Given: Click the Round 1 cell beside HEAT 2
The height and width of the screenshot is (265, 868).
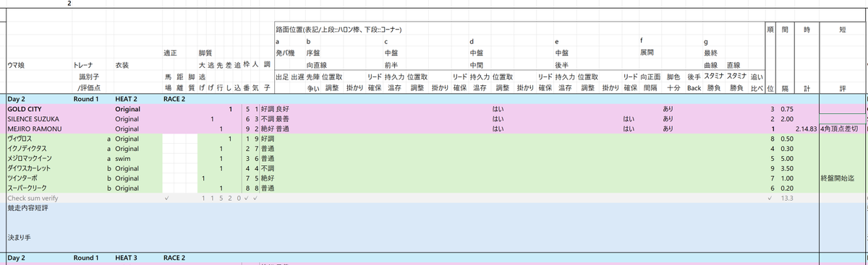Looking at the screenshot, I should (87, 98).
